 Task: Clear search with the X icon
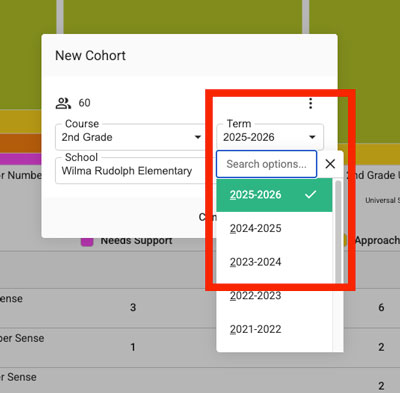[330, 164]
